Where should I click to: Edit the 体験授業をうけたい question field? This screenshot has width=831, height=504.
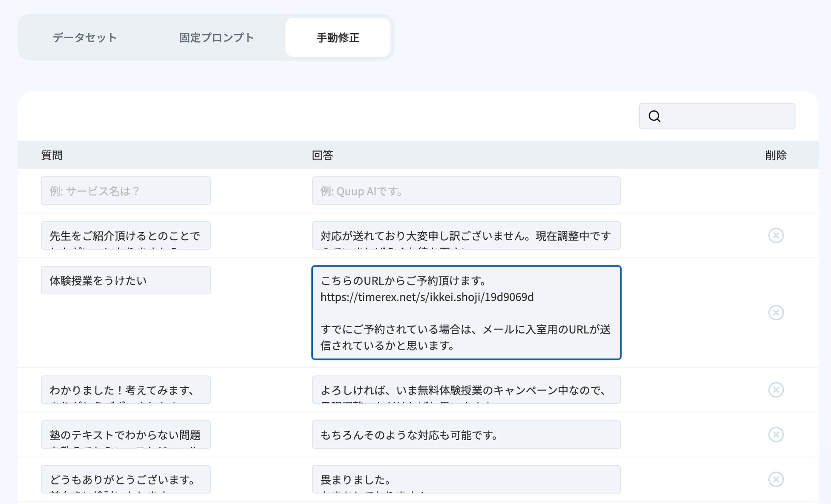click(x=126, y=280)
